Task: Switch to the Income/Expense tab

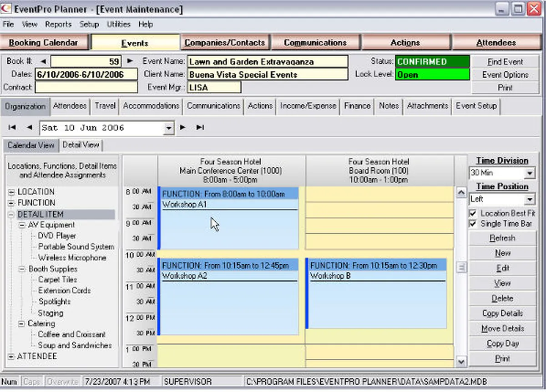Action: point(308,106)
